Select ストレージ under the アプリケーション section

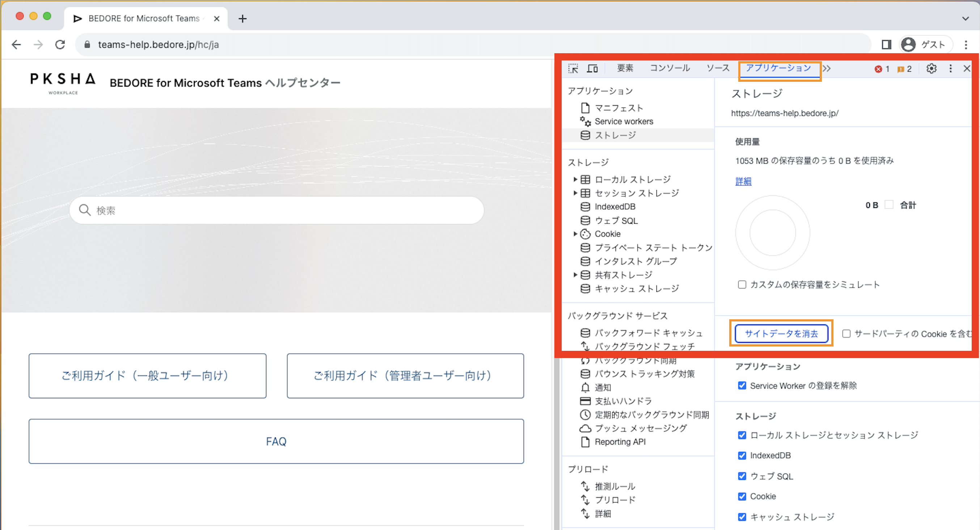point(615,135)
